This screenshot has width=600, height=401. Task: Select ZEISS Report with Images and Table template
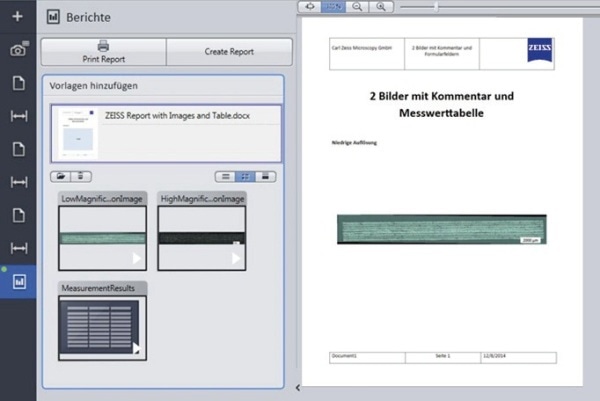166,130
